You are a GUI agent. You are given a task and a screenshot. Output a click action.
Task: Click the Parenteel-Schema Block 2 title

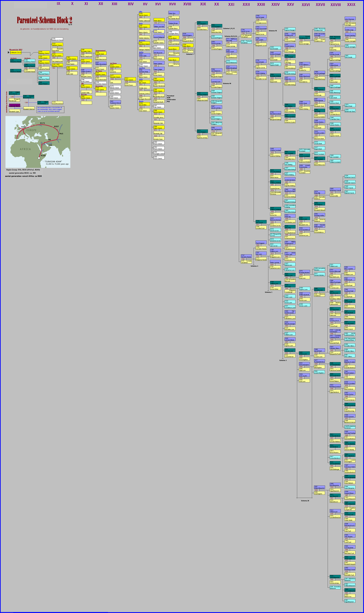(44, 20)
